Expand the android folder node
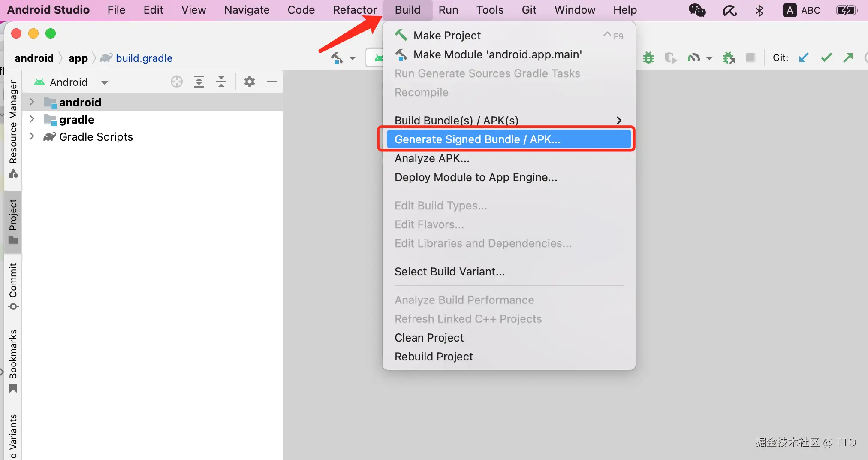This screenshot has width=868, height=460. [x=32, y=102]
